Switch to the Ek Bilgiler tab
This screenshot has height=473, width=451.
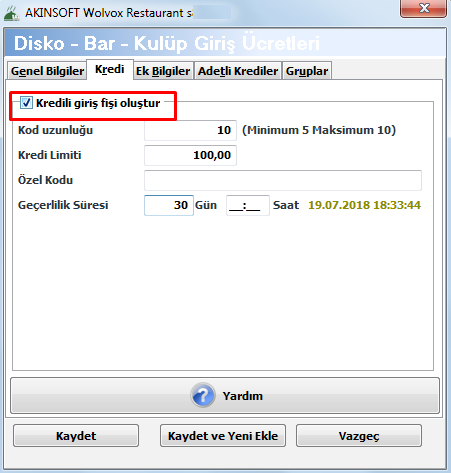point(163,71)
